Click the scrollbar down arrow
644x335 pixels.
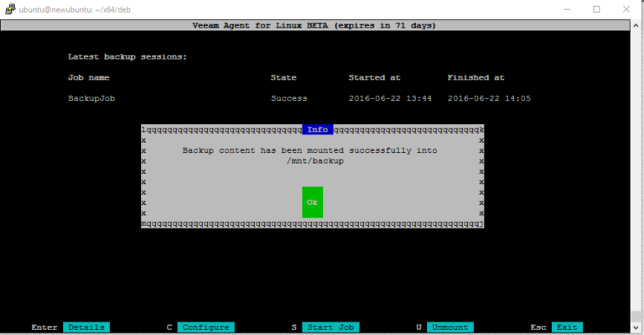636,327
